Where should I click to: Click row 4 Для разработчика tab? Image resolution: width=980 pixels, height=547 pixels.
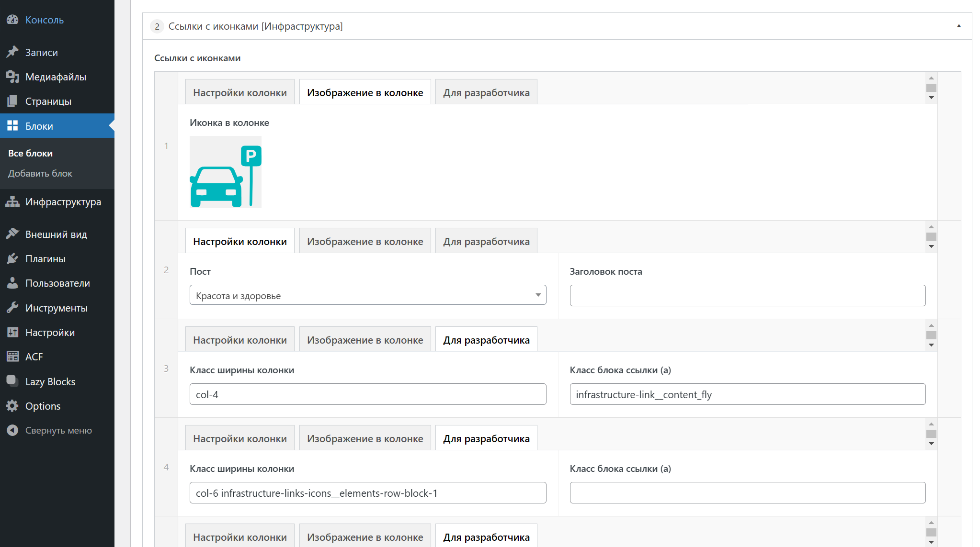pyautogui.click(x=486, y=438)
